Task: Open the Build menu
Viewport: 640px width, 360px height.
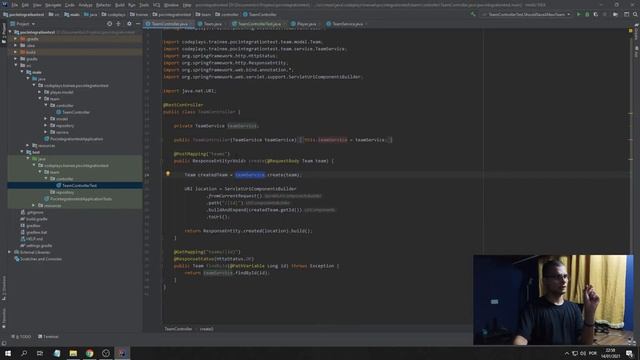Action: [x=120, y=5]
